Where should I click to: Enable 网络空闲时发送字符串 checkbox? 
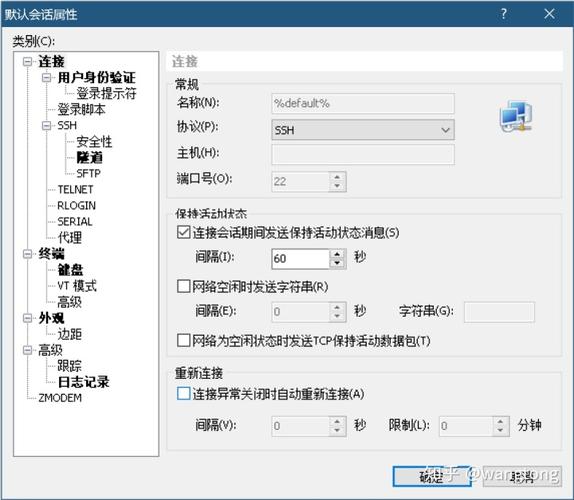tap(183, 286)
